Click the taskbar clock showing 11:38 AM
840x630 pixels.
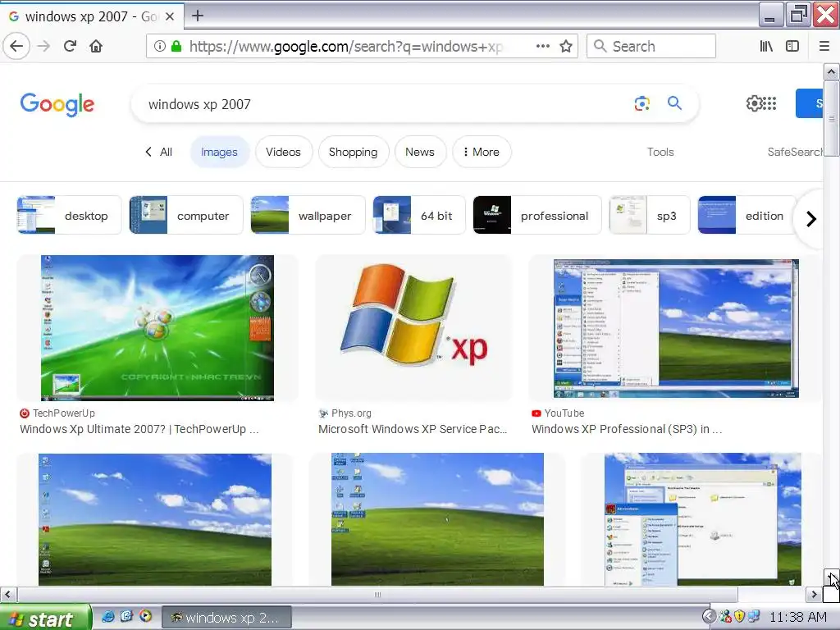(x=797, y=618)
